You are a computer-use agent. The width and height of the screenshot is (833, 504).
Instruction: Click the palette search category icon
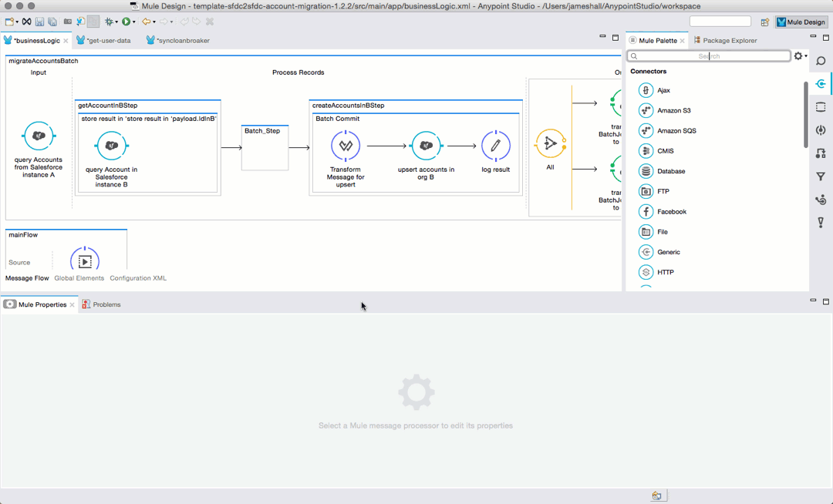click(821, 61)
